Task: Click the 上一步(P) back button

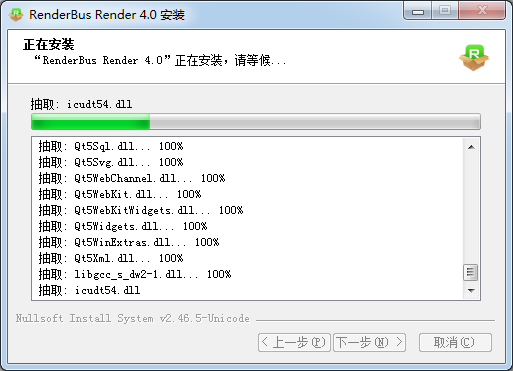Action: click(294, 342)
